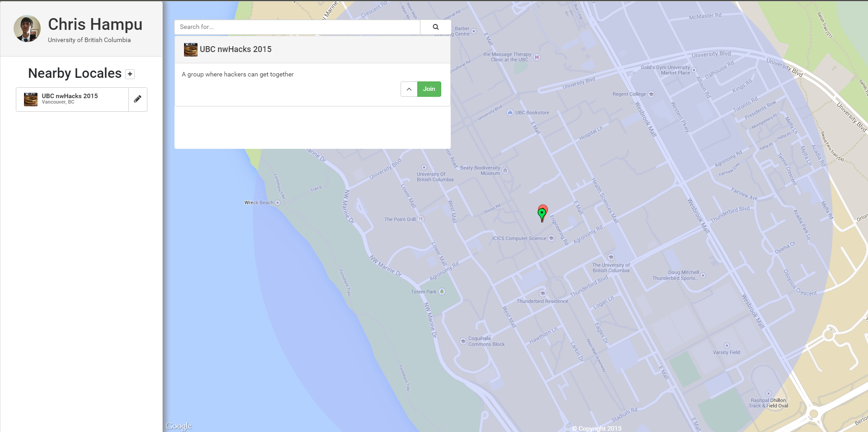This screenshot has width=868, height=432.
Task: Click the magnifier search button
Action: (435, 27)
